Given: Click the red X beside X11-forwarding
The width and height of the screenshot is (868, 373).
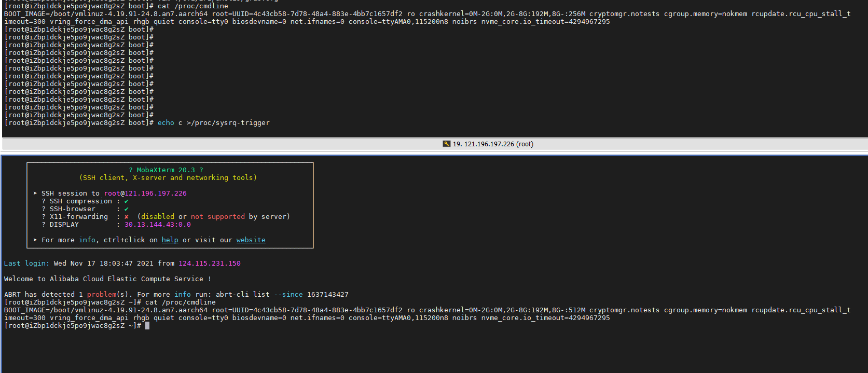Looking at the screenshot, I should coord(126,217).
